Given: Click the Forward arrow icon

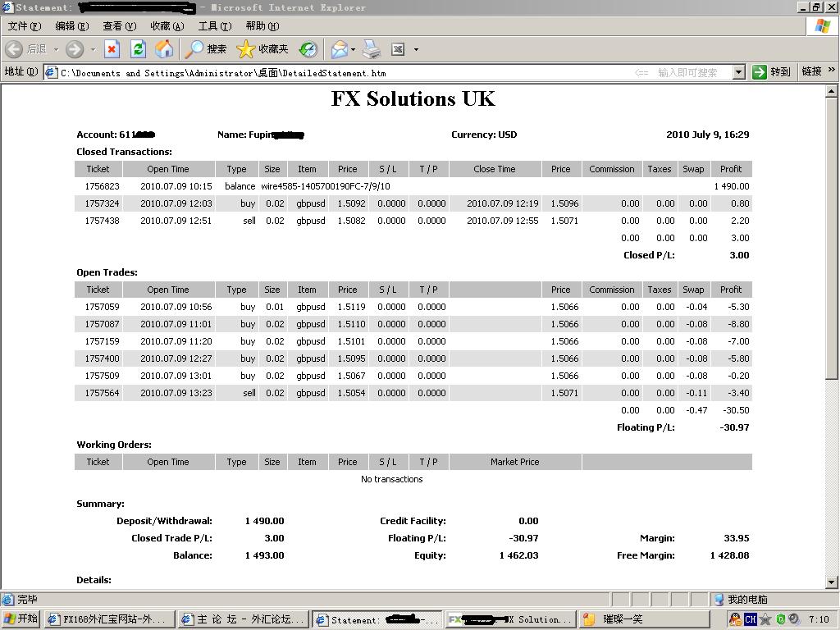Looking at the screenshot, I should tap(75, 49).
